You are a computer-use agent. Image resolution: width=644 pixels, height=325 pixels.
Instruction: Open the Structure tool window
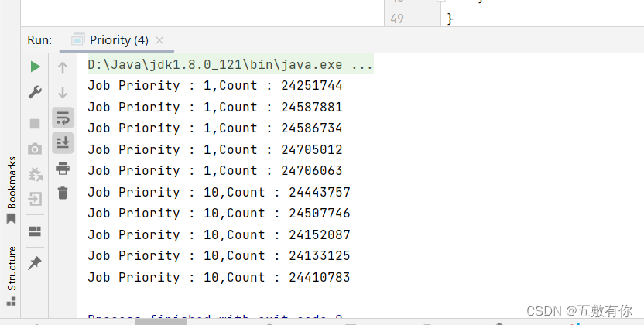pyautogui.click(x=12, y=275)
